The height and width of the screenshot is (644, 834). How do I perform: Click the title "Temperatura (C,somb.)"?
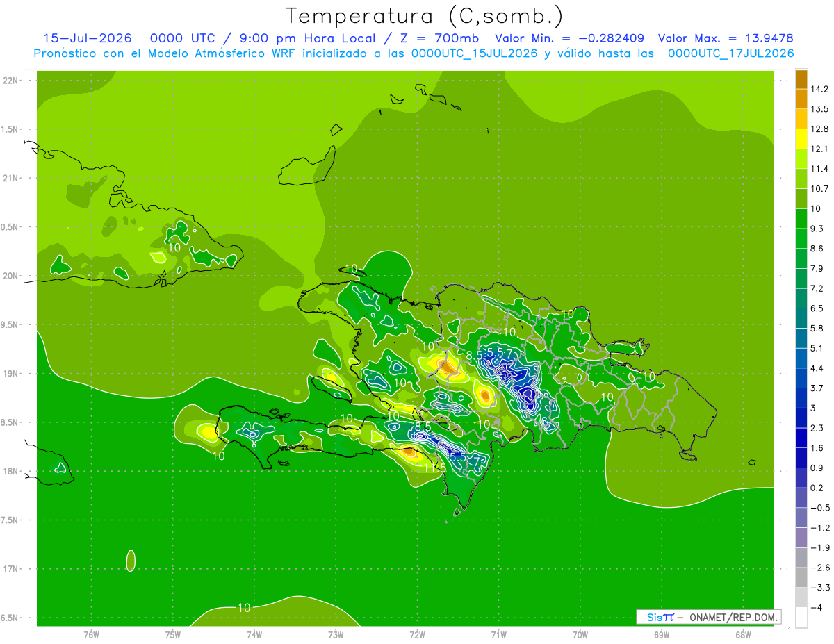424,15
